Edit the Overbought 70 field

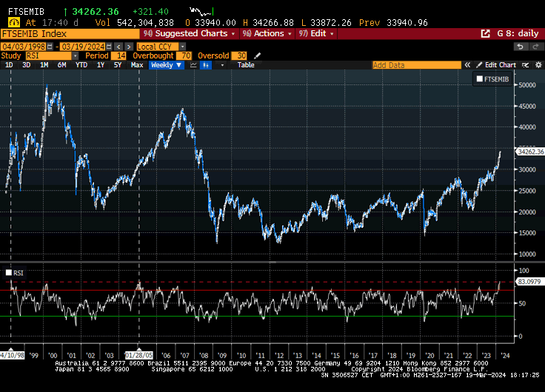(x=184, y=55)
